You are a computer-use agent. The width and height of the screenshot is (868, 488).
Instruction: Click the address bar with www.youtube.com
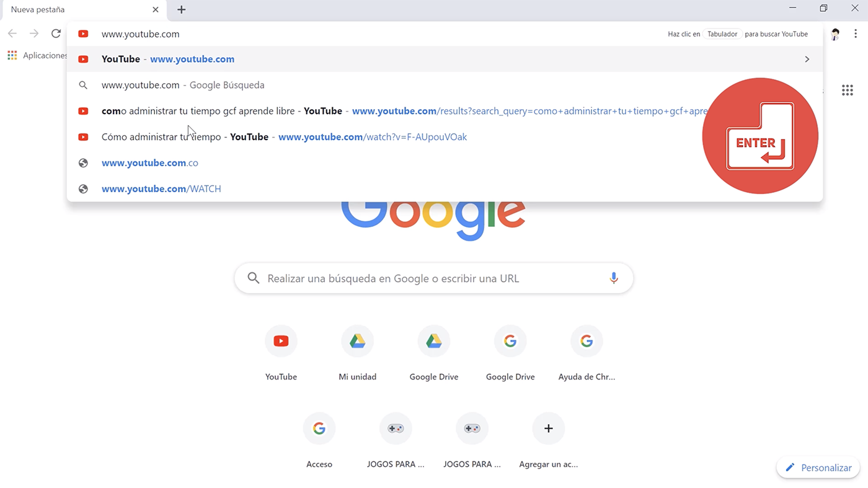pyautogui.click(x=445, y=34)
